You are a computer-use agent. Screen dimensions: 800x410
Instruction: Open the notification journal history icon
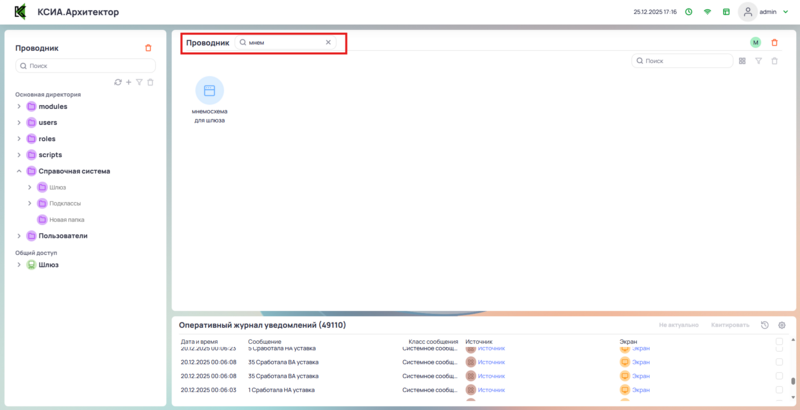point(765,325)
